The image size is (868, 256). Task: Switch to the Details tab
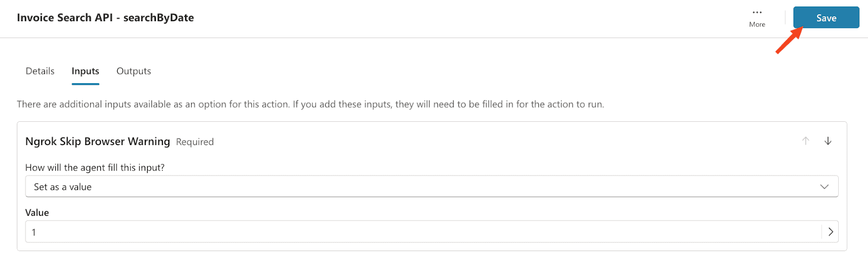click(40, 71)
